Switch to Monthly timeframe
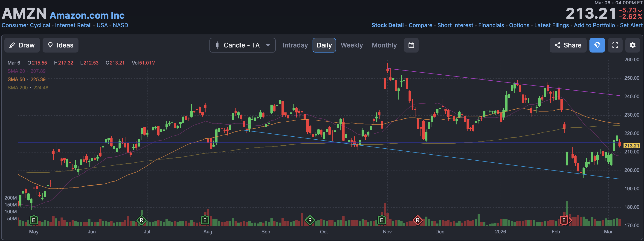The image size is (644, 241). [384, 45]
